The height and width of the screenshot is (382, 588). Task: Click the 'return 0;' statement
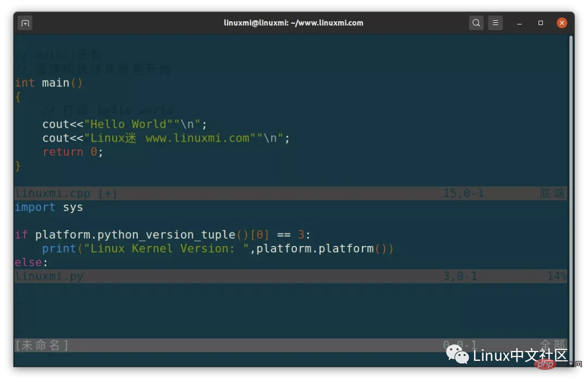pos(72,152)
